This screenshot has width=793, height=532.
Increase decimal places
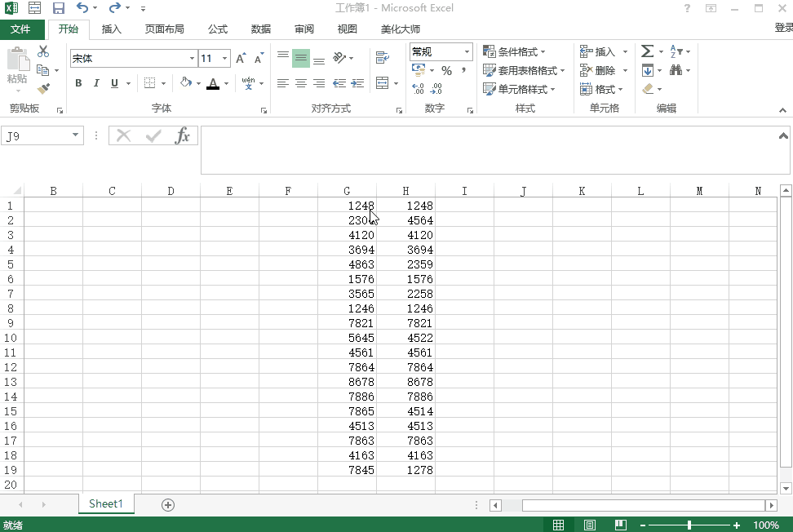click(x=419, y=89)
